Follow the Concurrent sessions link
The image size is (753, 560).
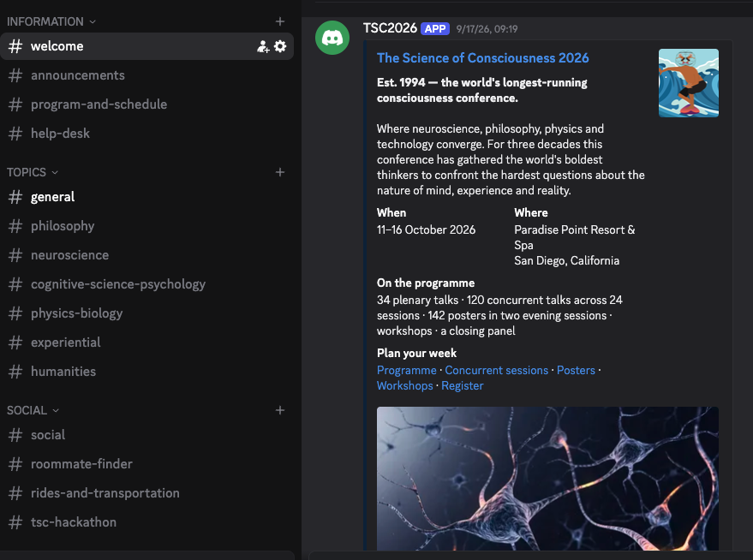click(x=496, y=371)
